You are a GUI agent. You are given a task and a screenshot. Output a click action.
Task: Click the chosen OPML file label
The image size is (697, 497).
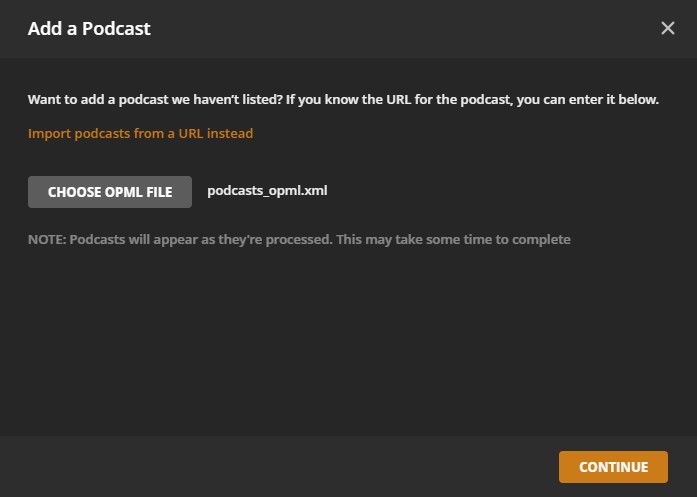pos(267,191)
